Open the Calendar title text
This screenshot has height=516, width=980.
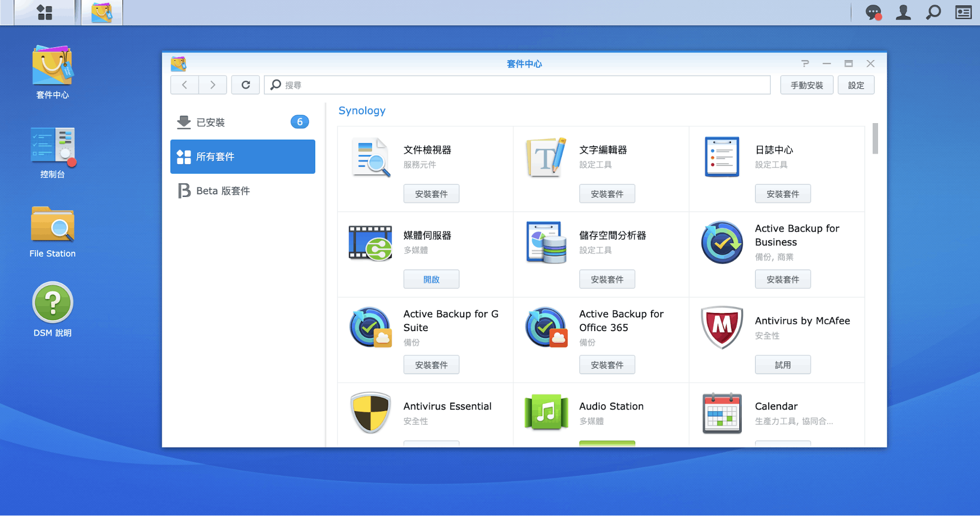(776, 406)
